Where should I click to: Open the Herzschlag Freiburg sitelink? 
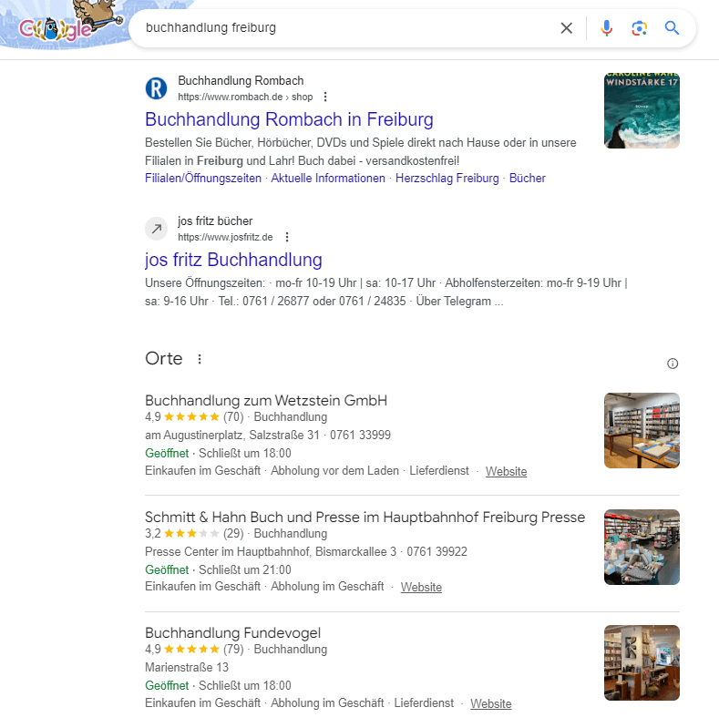tap(447, 179)
